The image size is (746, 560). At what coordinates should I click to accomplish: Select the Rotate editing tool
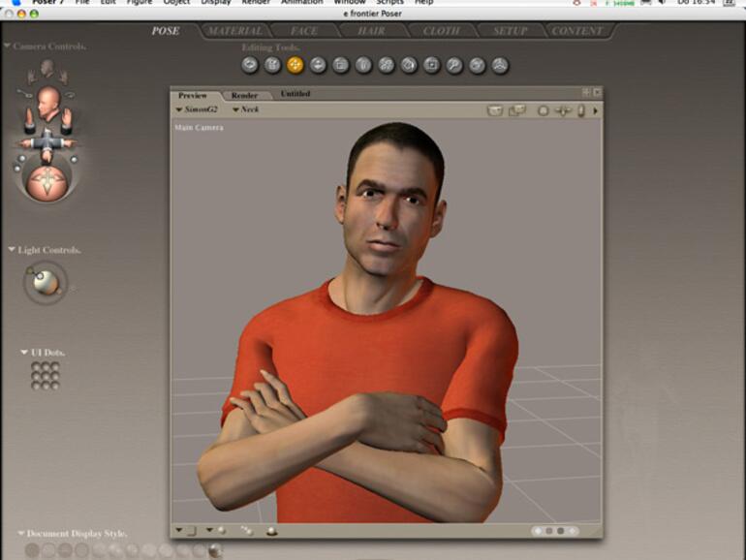tap(250, 65)
